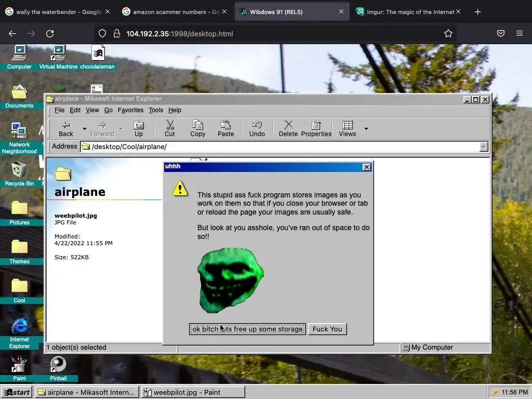Click the system tray icon by clock
Screen dimensions: 532x399
click(495, 393)
